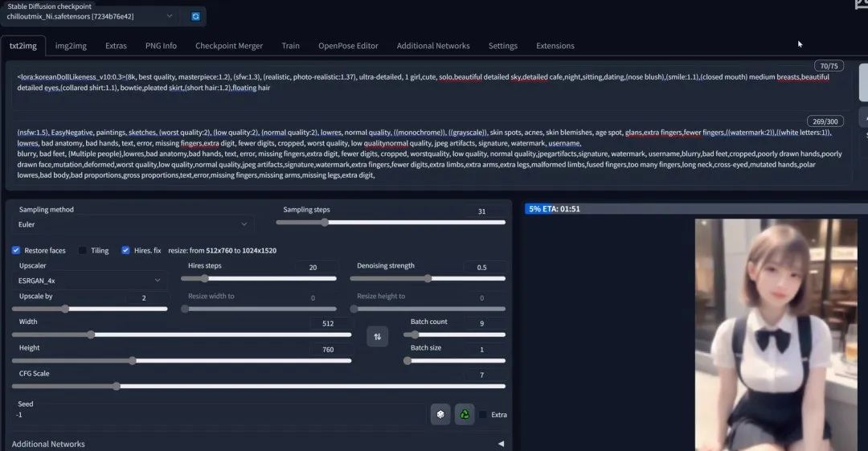
Task: Collapse the Additional Networks triangle icon
Action: 501,444
